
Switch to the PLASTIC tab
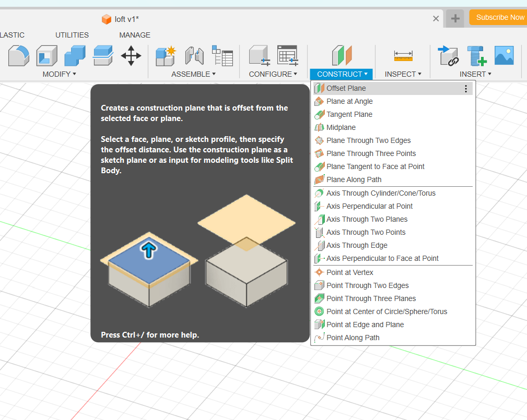pyautogui.click(x=12, y=35)
